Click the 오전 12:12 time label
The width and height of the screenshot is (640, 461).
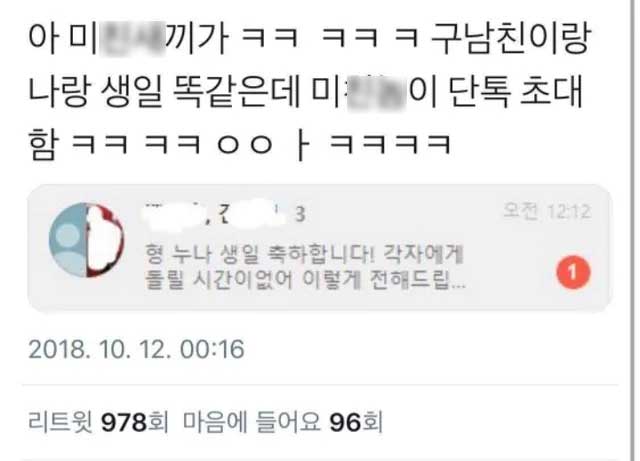coord(547,211)
